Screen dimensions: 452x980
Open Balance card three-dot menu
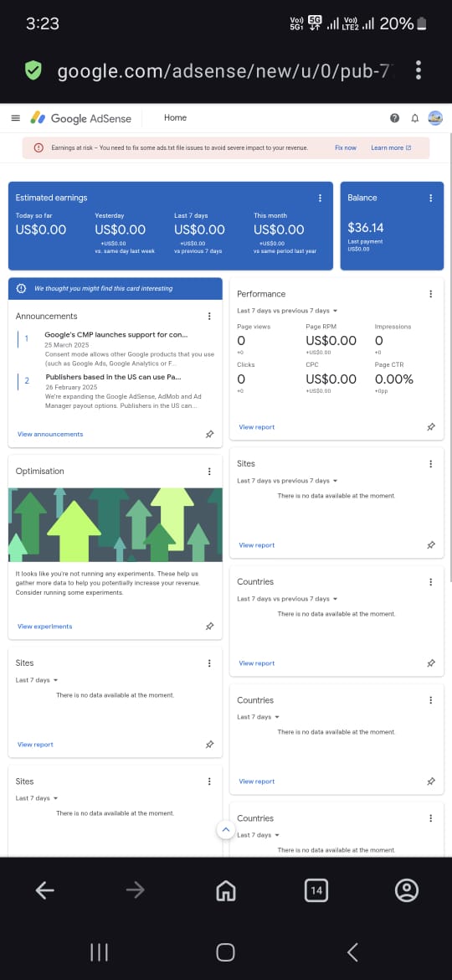pyautogui.click(x=431, y=199)
